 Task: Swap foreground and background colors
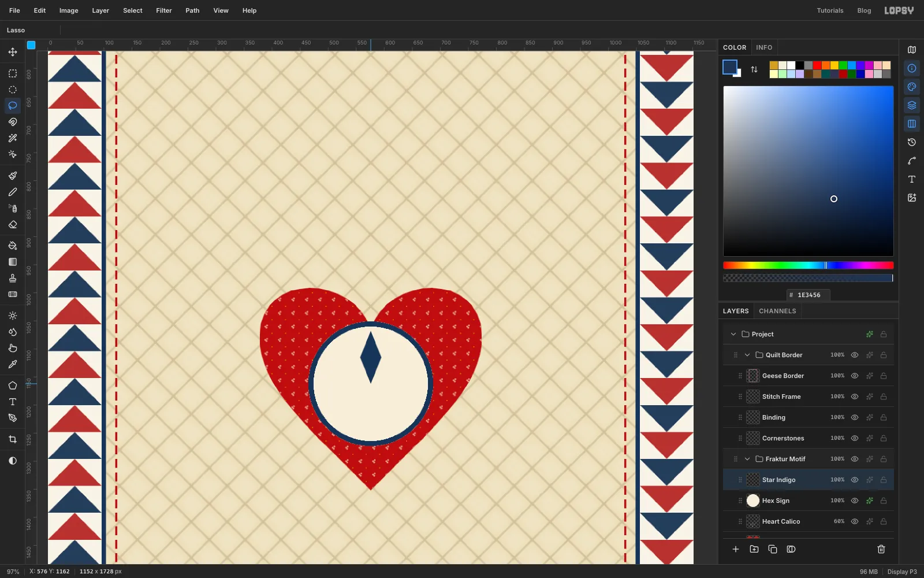tap(754, 69)
